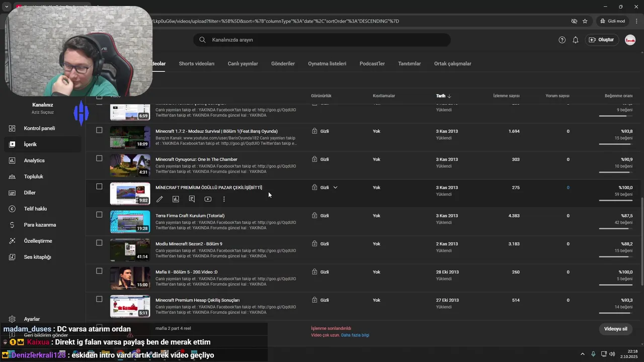
Task: Open the Shorts videoları tab
Action: [197, 64]
